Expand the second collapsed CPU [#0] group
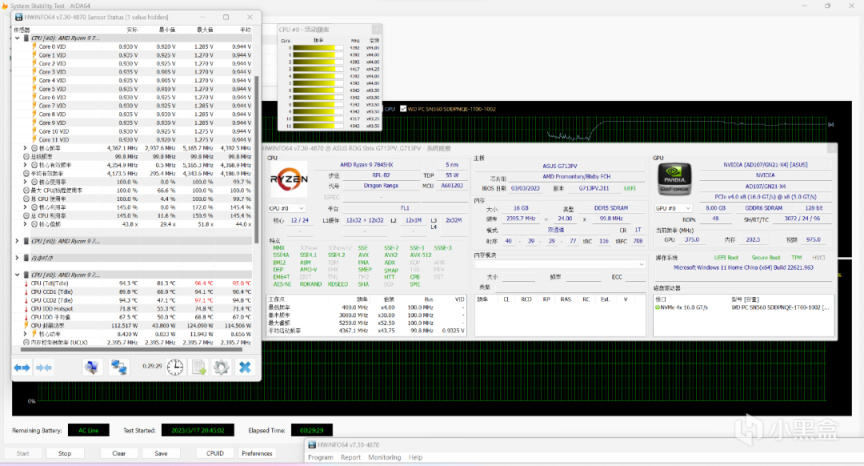The width and height of the screenshot is (864, 466). coord(17,241)
